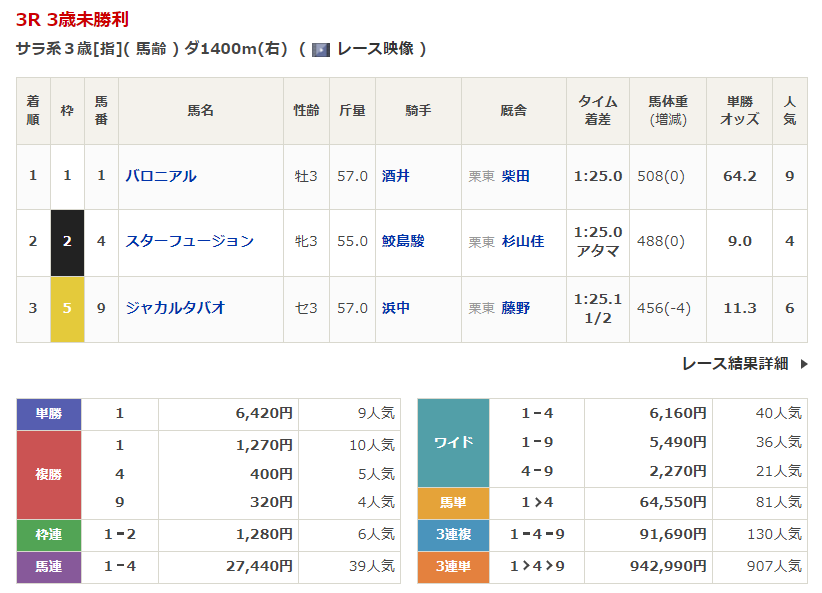Click the race video icon
The image size is (822, 593).
coord(321,49)
